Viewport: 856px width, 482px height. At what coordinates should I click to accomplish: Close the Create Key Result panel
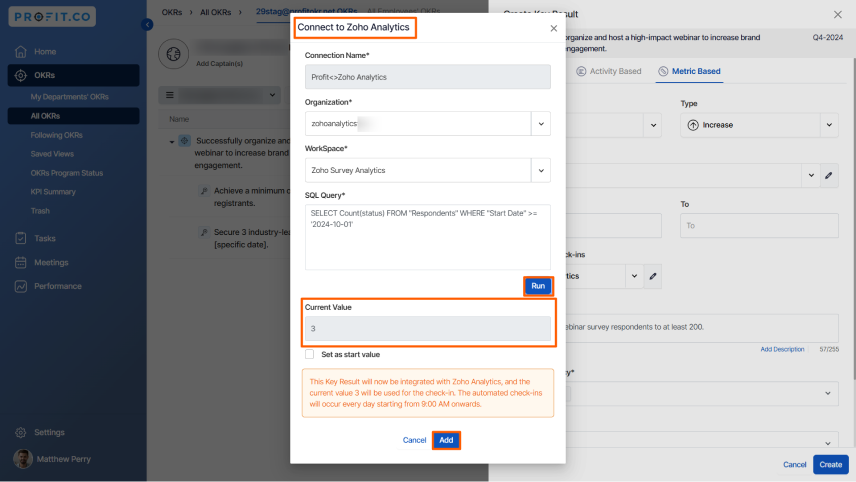pyautogui.click(x=838, y=15)
